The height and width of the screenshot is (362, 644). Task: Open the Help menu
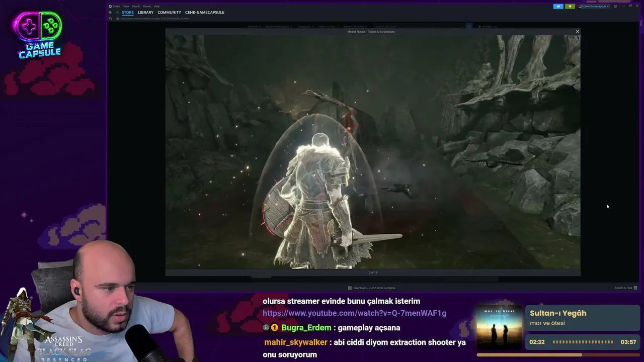pos(157,6)
